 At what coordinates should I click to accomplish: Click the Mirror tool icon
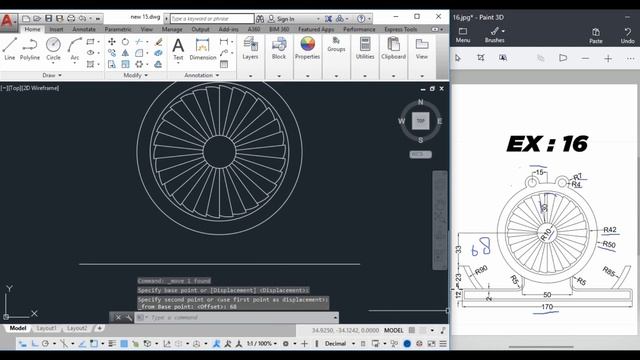pyautogui.click(x=125, y=53)
